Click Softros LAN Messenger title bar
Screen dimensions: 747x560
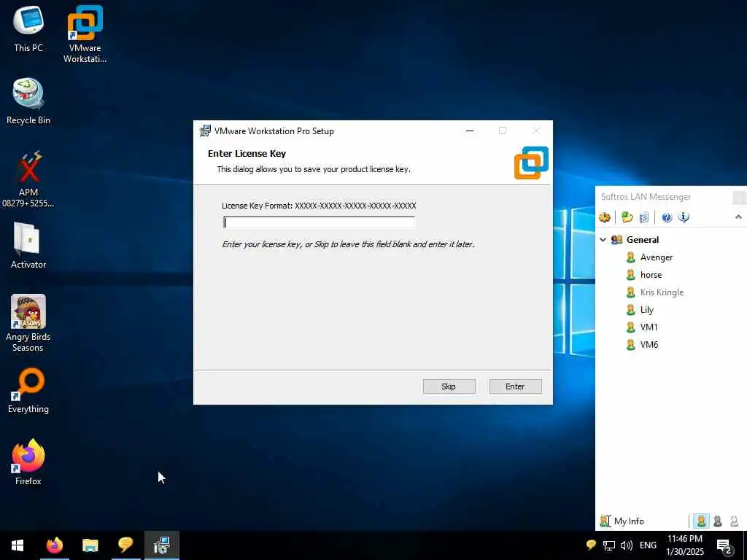click(662, 197)
